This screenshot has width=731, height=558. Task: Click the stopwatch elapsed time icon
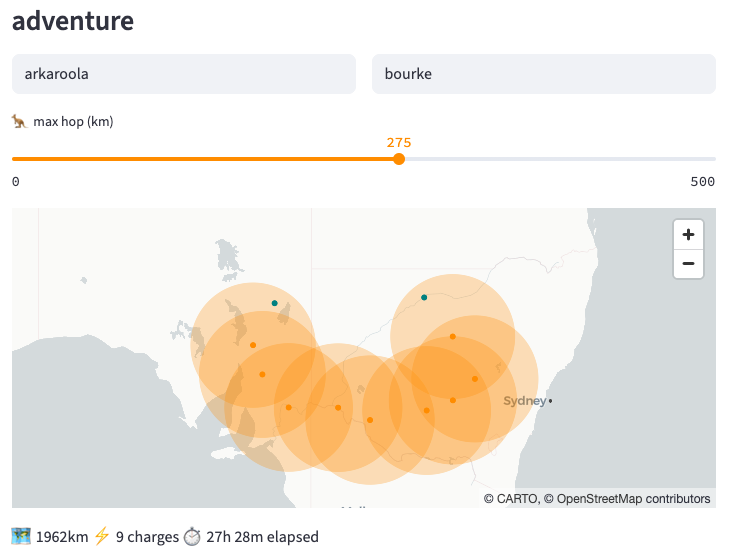point(192,537)
